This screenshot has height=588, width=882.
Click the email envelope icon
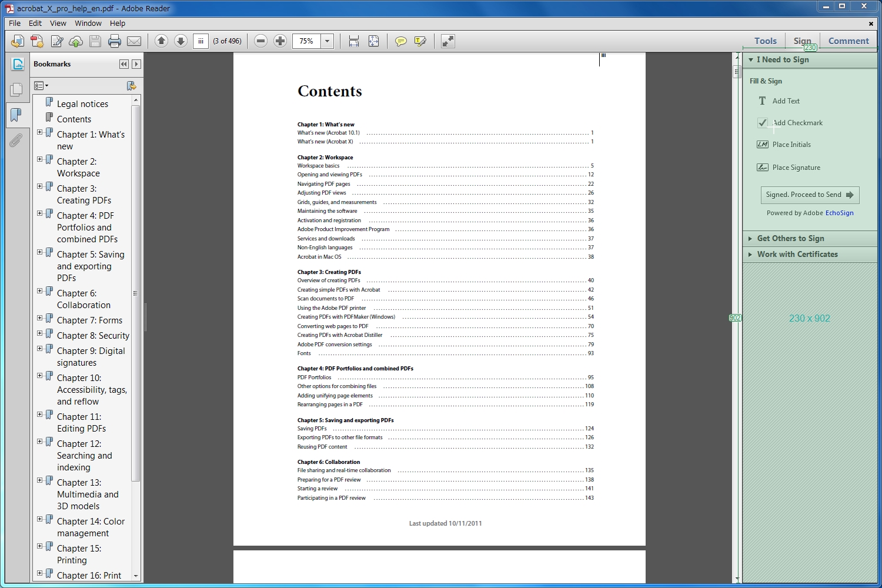click(x=134, y=41)
